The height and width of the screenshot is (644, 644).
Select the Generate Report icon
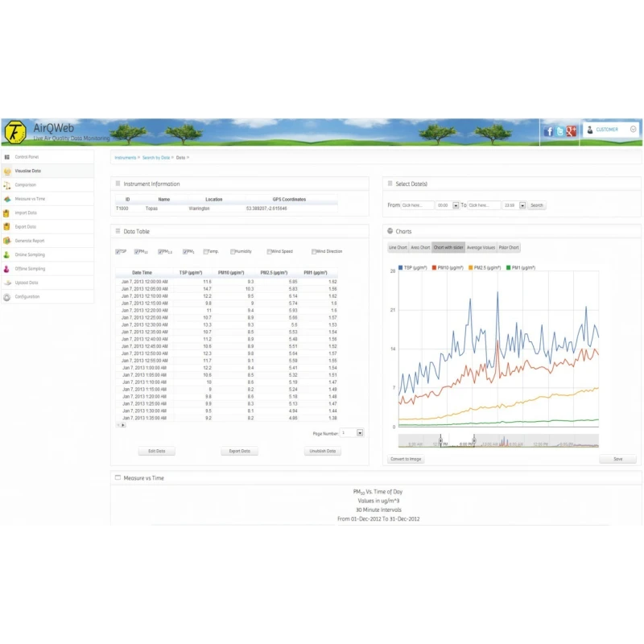click(x=8, y=241)
